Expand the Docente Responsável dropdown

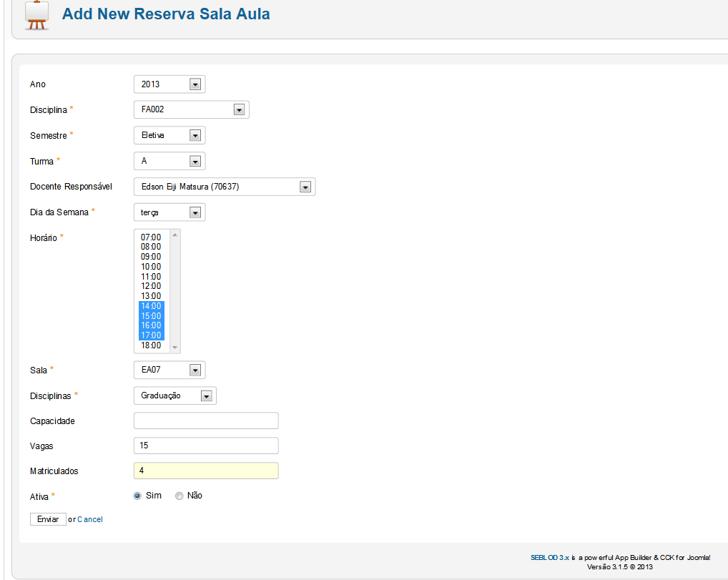click(x=224, y=187)
